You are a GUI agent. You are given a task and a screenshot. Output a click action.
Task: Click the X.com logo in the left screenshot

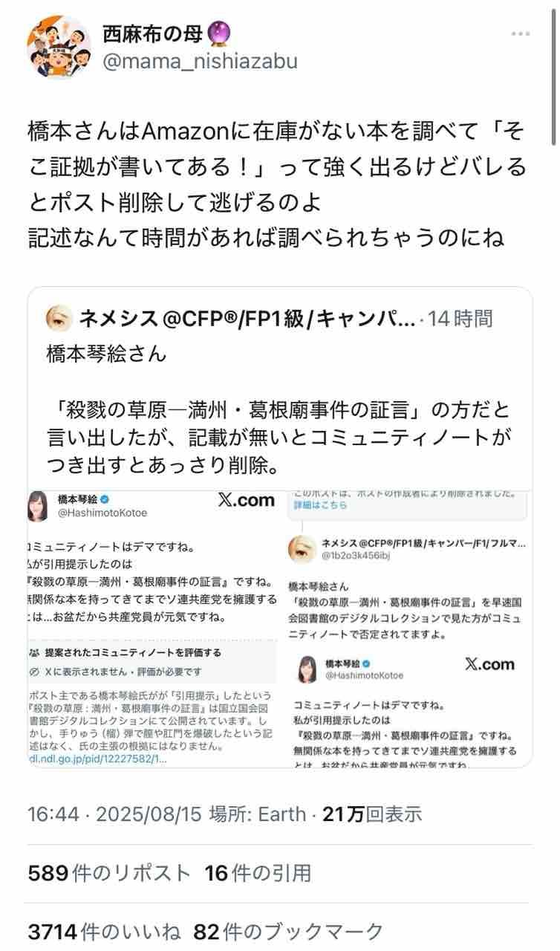(247, 500)
